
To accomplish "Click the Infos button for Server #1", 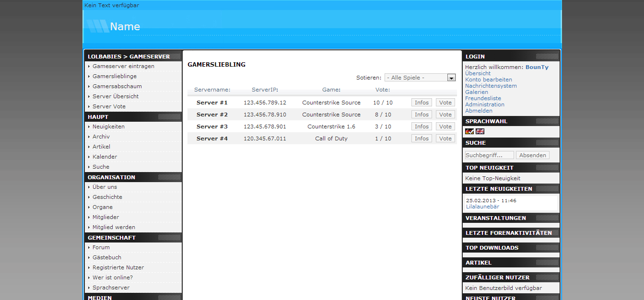I will click(422, 103).
